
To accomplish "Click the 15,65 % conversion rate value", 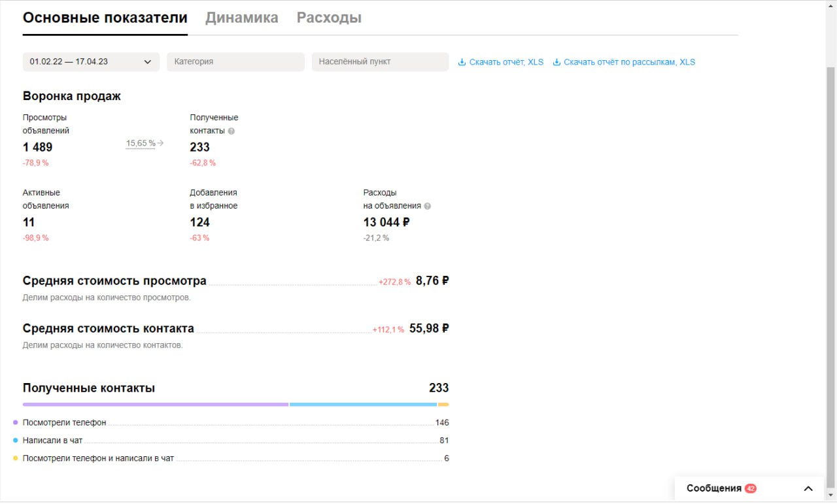I will [x=141, y=143].
